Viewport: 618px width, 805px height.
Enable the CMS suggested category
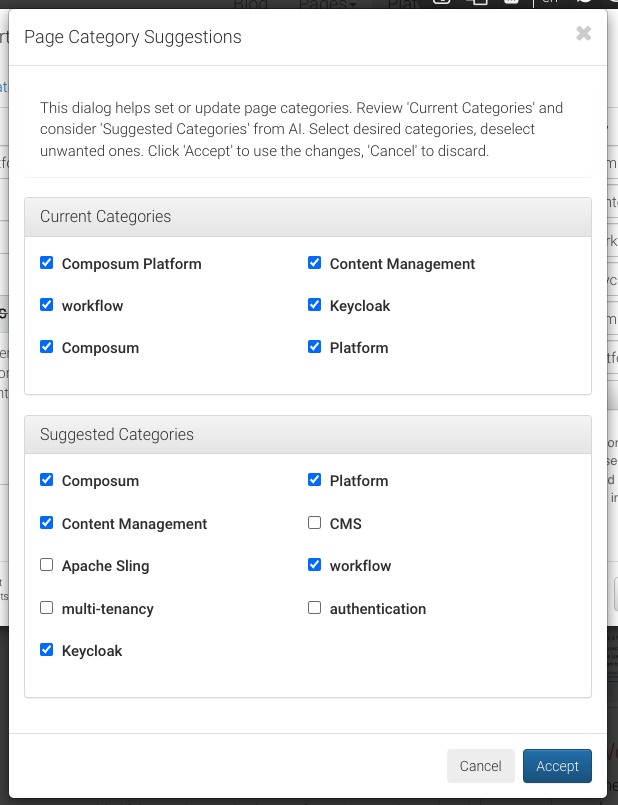pyautogui.click(x=315, y=523)
